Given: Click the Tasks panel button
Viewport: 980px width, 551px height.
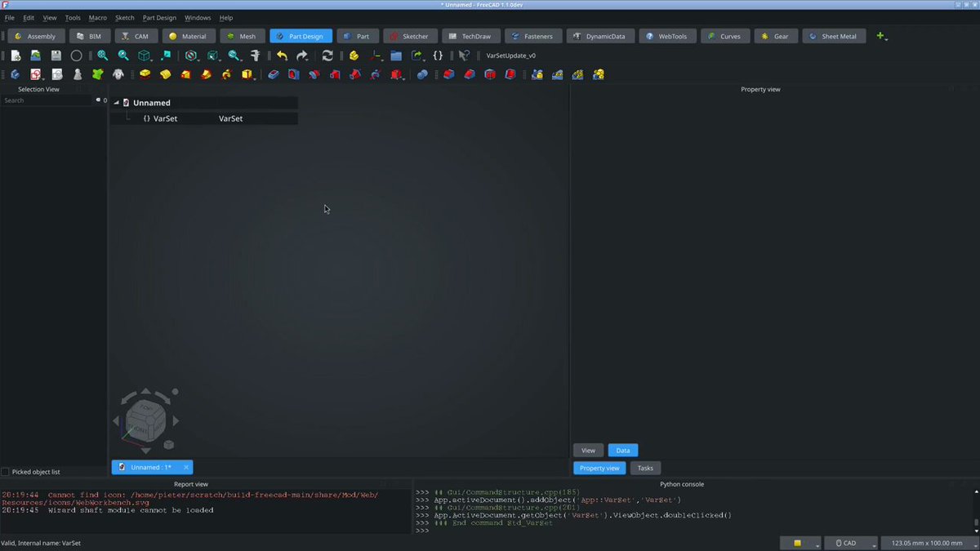Looking at the screenshot, I should [x=645, y=468].
